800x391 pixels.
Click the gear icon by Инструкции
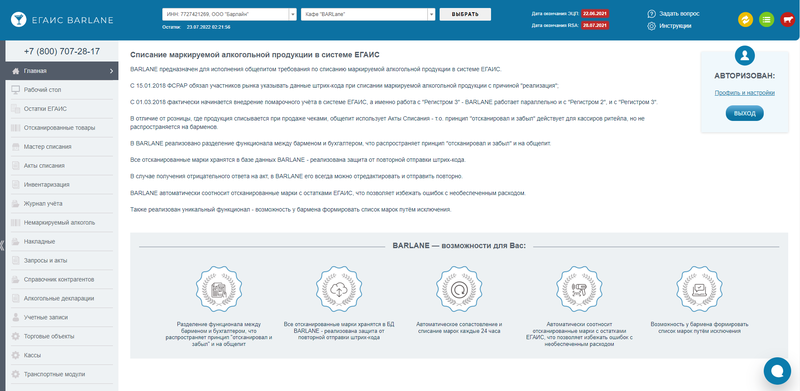tap(651, 26)
